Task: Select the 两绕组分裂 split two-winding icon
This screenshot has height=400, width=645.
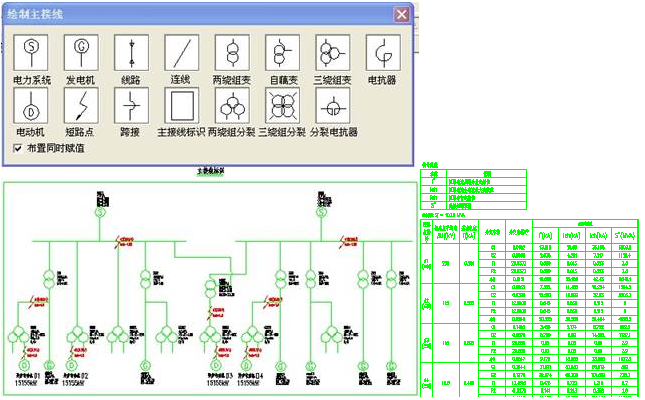Action: pos(232,105)
